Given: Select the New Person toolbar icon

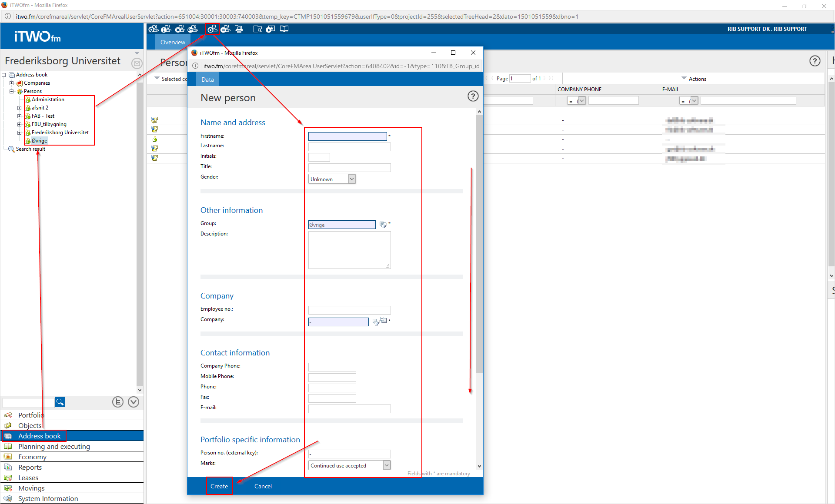Looking at the screenshot, I should 212,29.
